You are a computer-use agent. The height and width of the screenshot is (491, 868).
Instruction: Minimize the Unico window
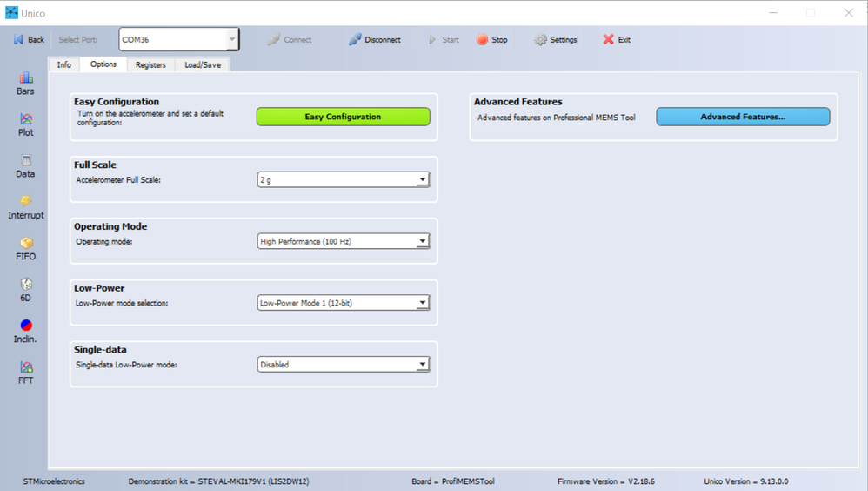coord(773,13)
